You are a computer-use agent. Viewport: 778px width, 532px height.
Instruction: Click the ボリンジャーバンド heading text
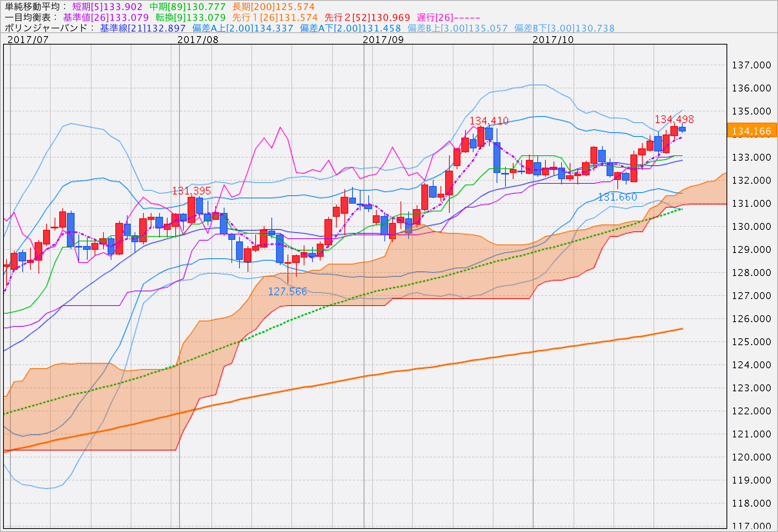pyautogui.click(x=46, y=28)
